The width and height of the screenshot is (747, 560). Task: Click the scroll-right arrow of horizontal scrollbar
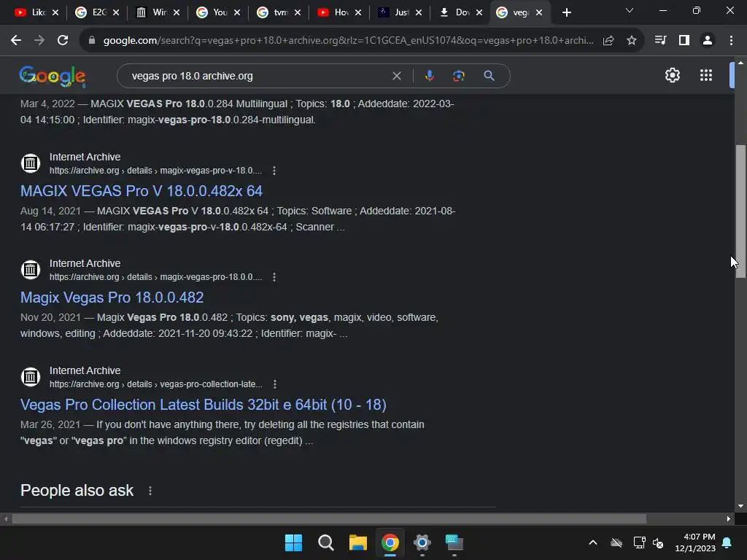tap(729, 518)
